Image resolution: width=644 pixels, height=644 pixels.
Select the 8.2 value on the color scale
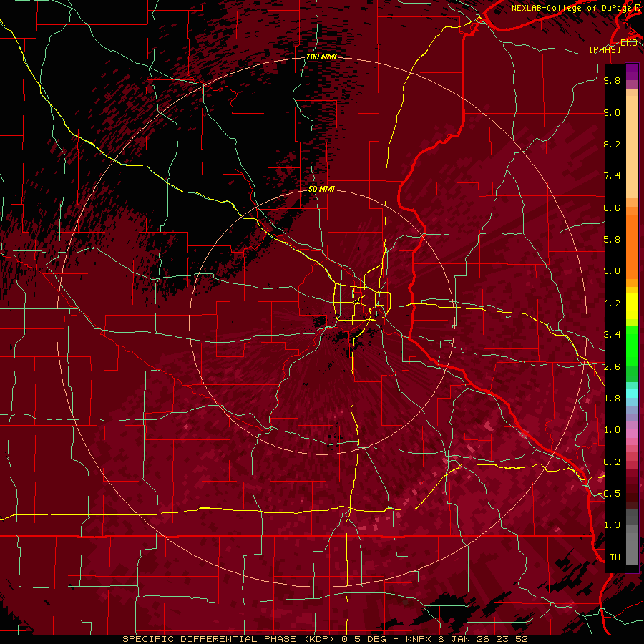point(612,144)
